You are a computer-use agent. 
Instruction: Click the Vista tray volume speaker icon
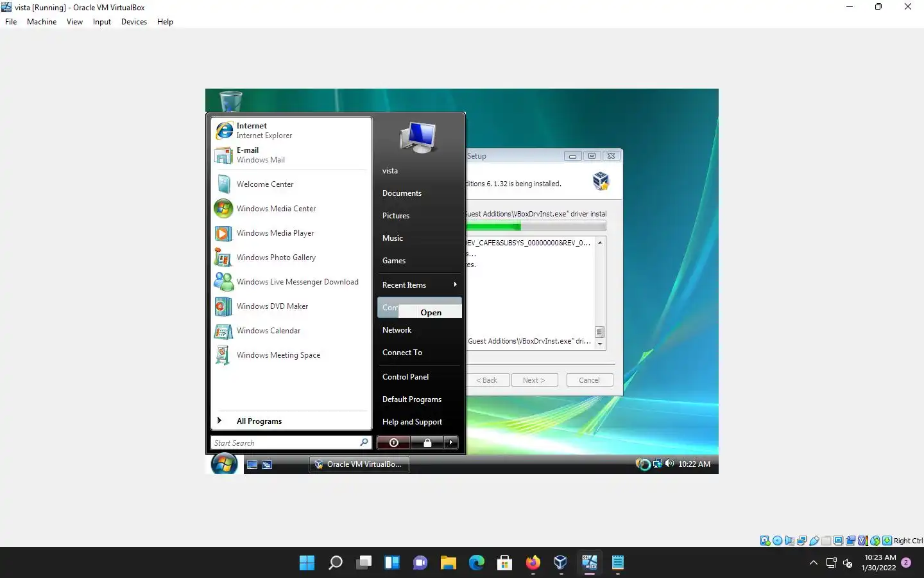point(669,464)
